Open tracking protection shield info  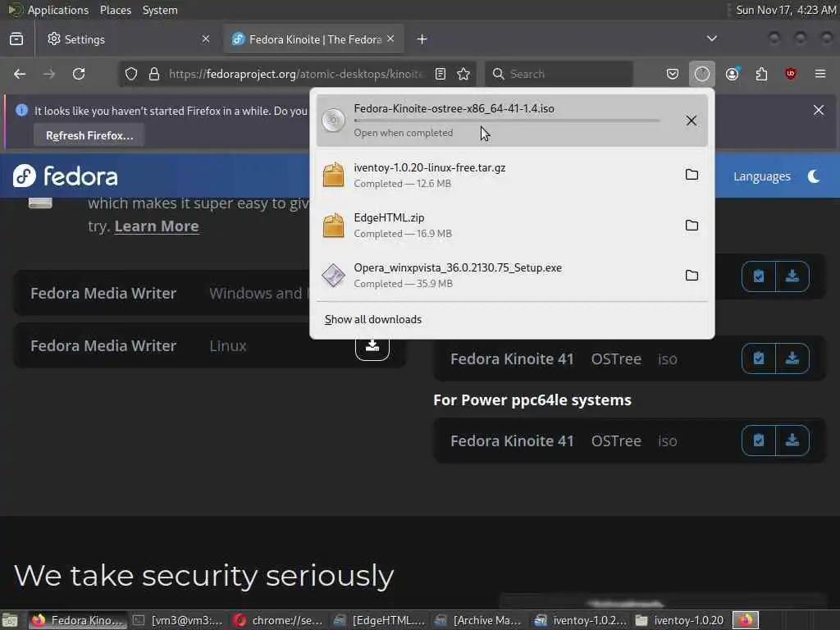pos(131,74)
